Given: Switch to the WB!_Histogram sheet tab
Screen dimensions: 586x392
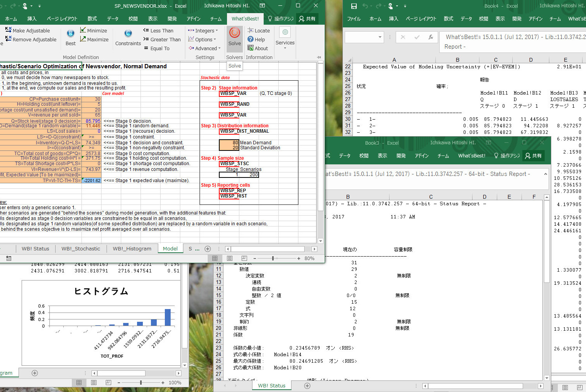Looking at the screenshot, I should pos(132,249).
